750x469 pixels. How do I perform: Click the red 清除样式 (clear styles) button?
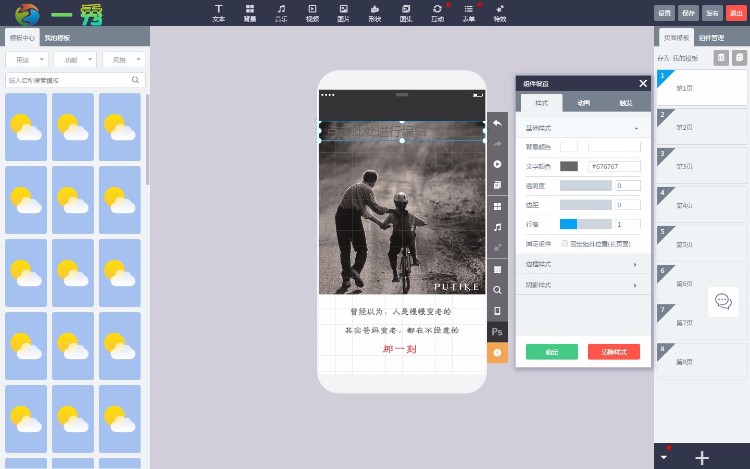(x=614, y=352)
